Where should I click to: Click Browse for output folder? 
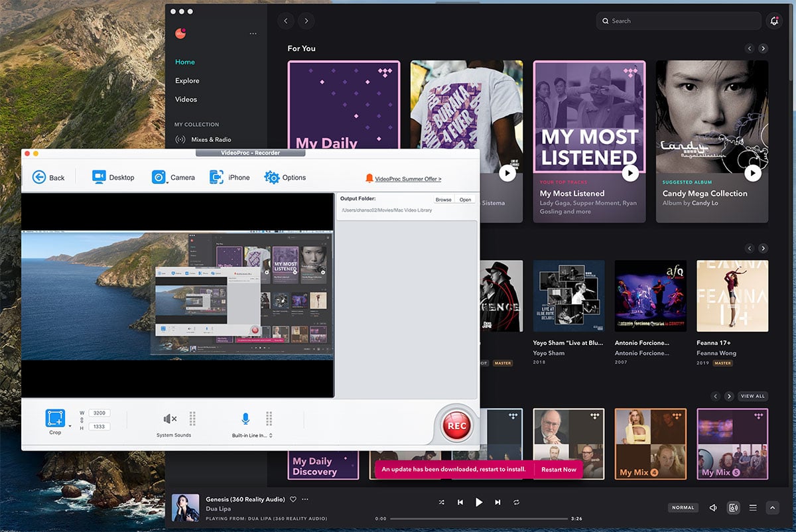coord(444,200)
